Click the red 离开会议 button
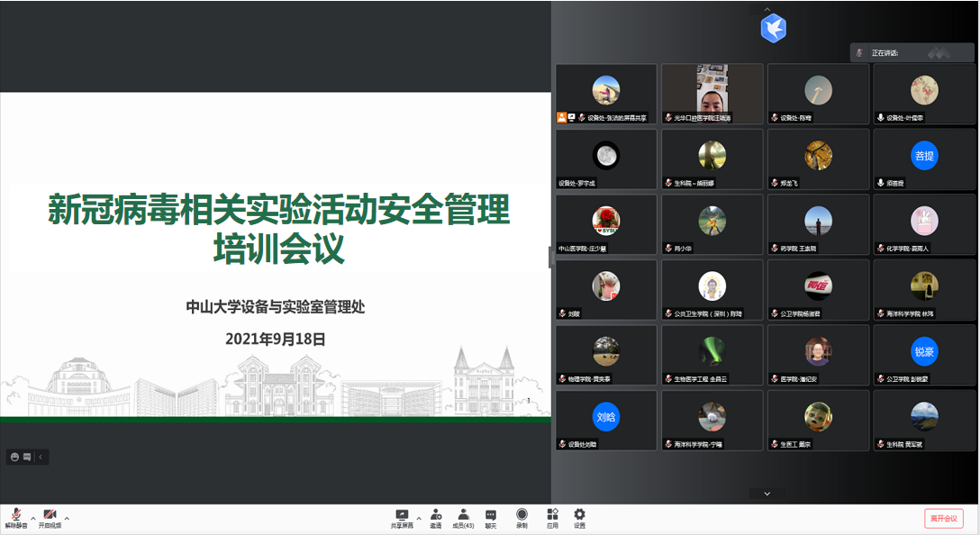 point(943,518)
